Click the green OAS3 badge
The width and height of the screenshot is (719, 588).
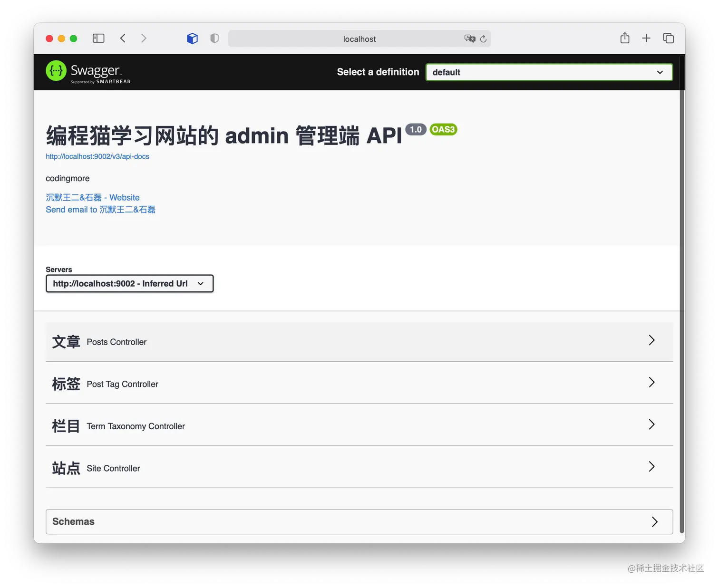coord(443,129)
